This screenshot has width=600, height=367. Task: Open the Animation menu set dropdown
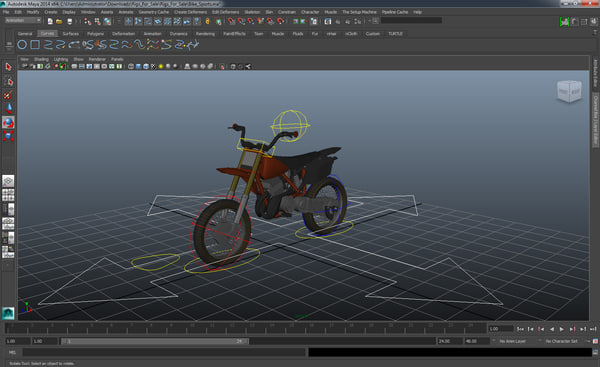[x=23, y=20]
